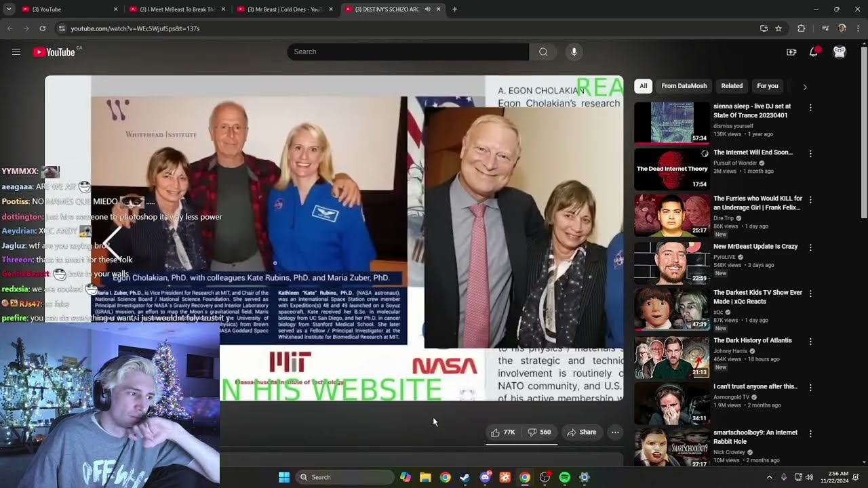Open options for smartschoolboy9 video
The image size is (868, 488).
(810, 434)
